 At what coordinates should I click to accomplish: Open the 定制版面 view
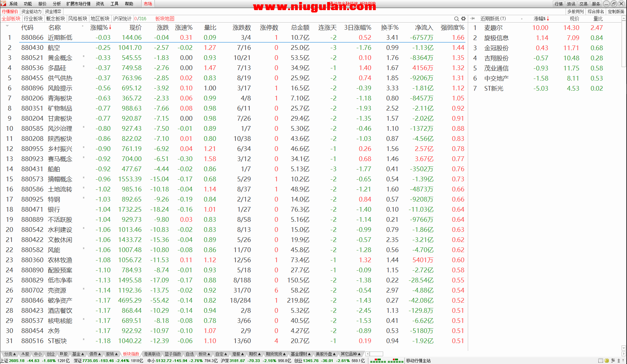pos(616,11)
